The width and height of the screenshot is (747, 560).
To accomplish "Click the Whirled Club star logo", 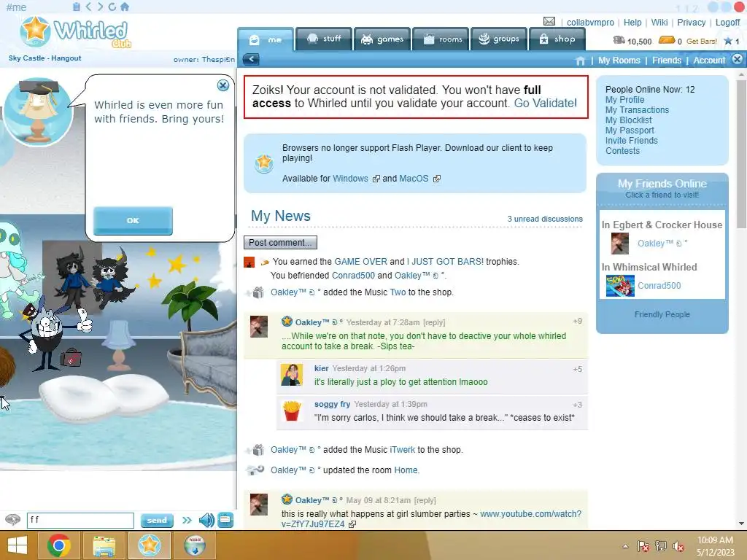I will pyautogui.click(x=35, y=31).
